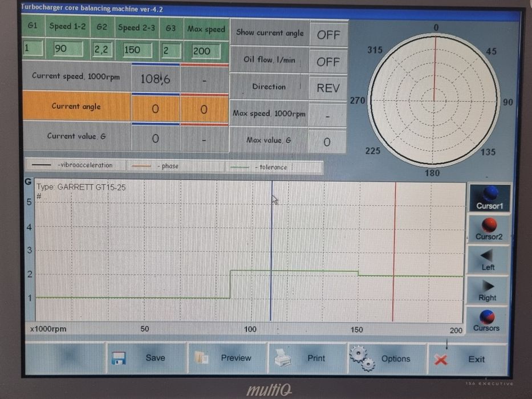Click the Speed 1-2 header label

67,26
